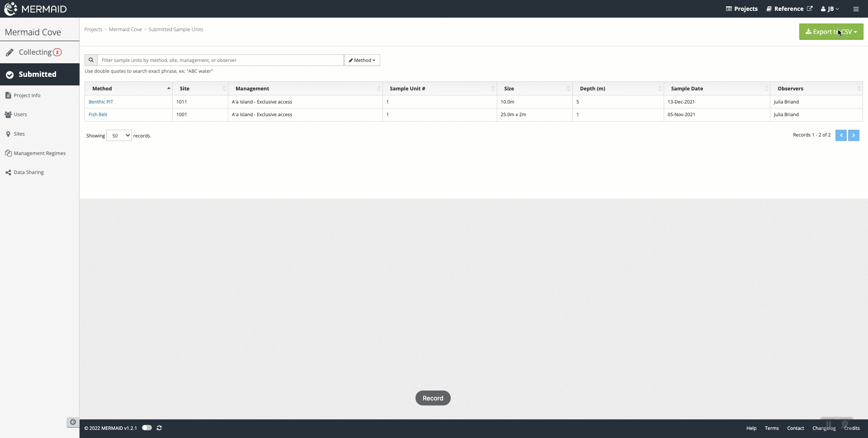Viewport: 868px width, 438px height.
Task: Open the Collecting section
Action: [35, 52]
